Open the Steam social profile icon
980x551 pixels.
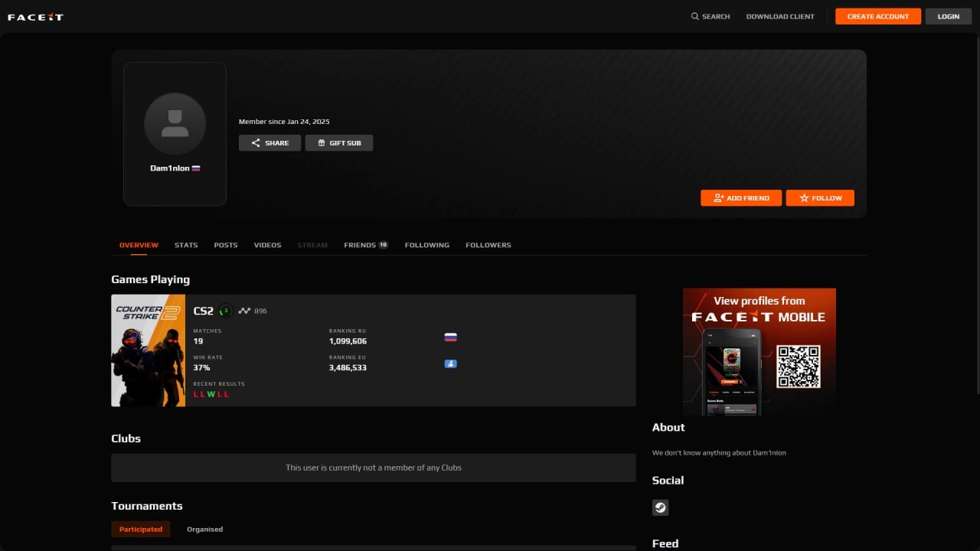pyautogui.click(x=660, y=507)
